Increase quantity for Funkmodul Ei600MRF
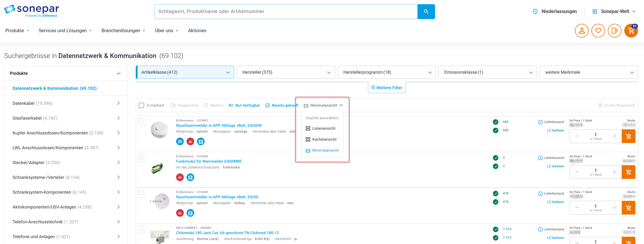 (x=614, y=172)
